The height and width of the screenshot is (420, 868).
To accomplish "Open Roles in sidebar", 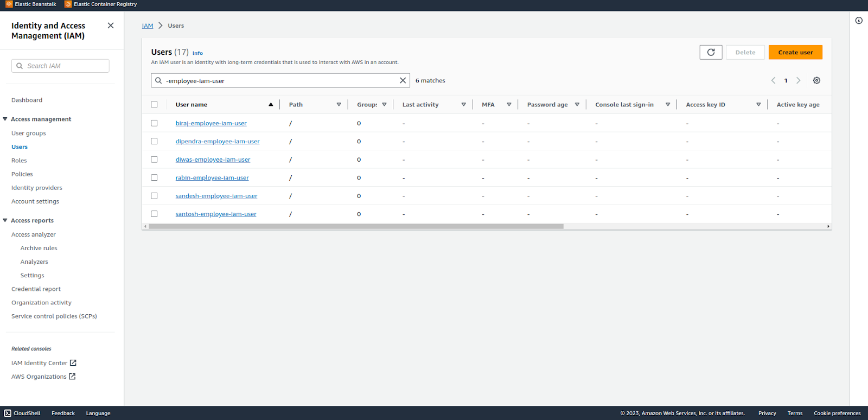I will pos(19,160).
